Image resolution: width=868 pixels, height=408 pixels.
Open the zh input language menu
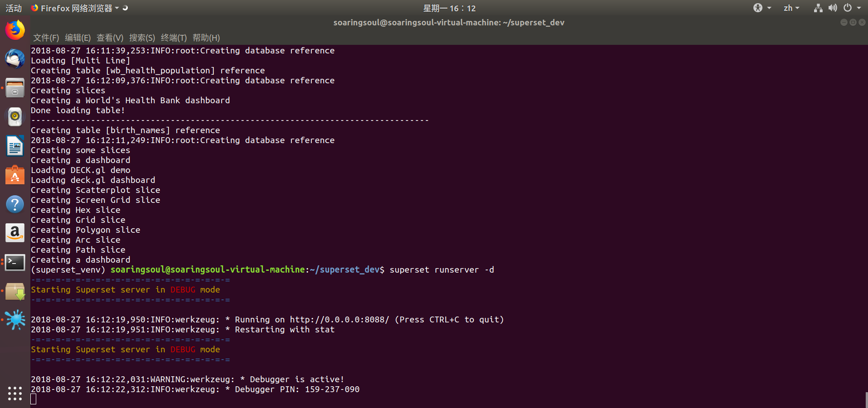(x=791, y=8)
